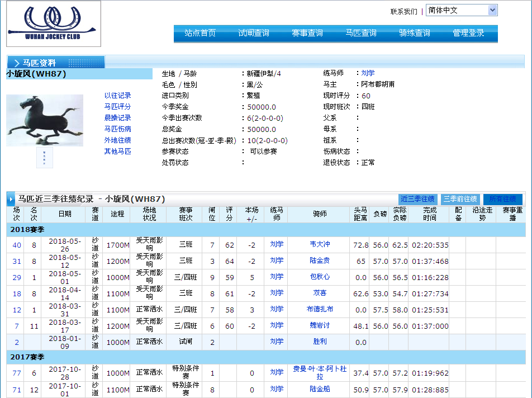Image resolution: width=532 pixels, height=398 pixels.
Task: Click the horse statue photo thumbnail
Action: pyautogui.click(x=45, y=120)
